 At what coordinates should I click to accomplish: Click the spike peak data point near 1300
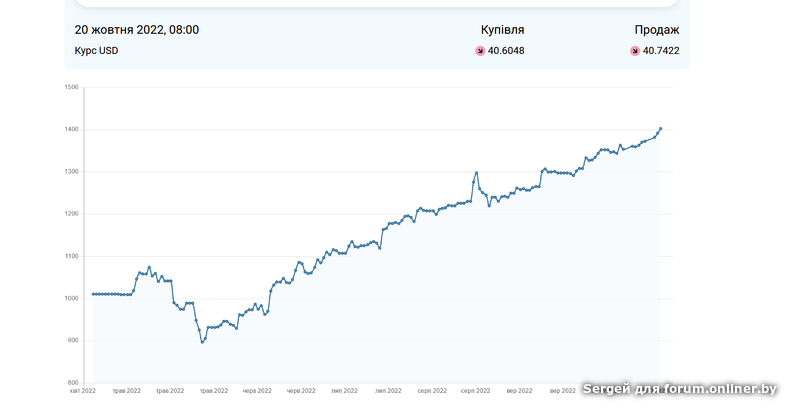click(x=477, y=172)
